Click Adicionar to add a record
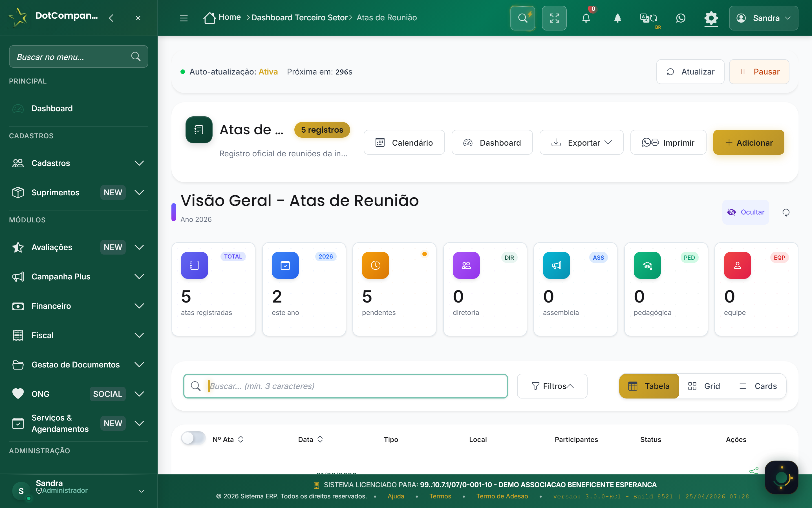The height and width of the screenshot is (508, 812). (x=749, y=143)
